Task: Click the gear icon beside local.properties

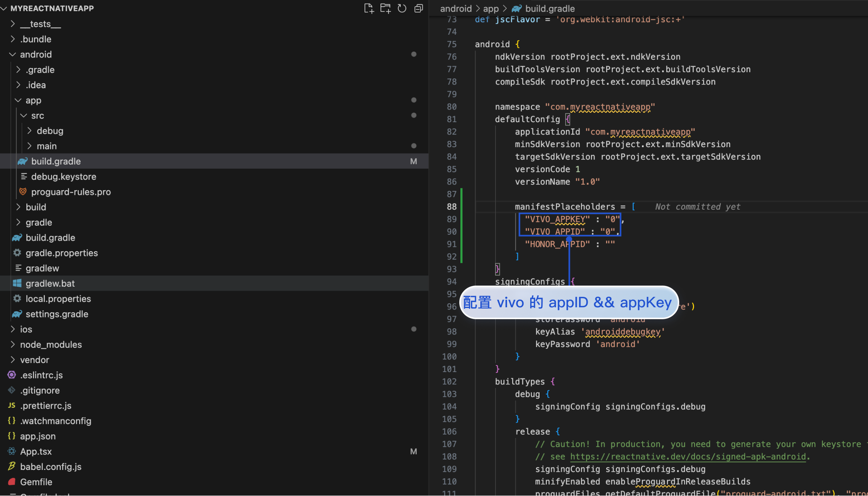Action: pos(17,299)
